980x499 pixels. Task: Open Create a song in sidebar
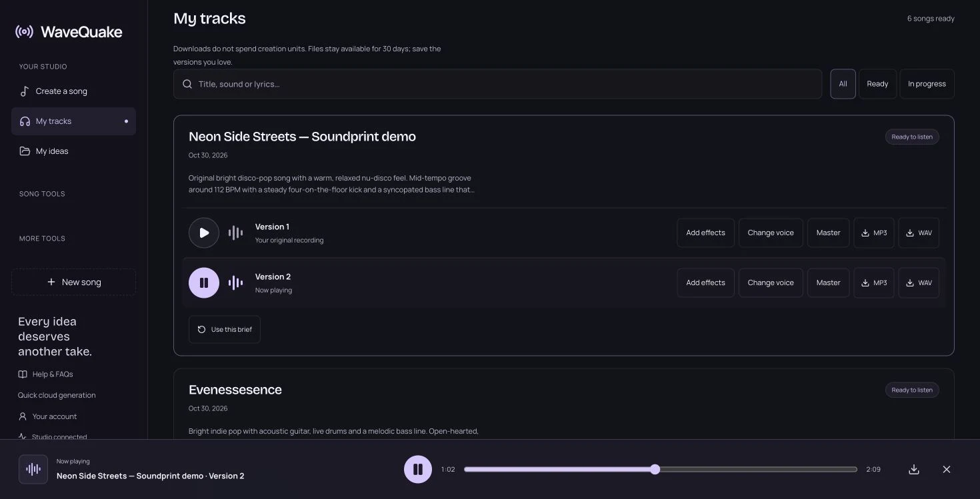tap(73, 91)
